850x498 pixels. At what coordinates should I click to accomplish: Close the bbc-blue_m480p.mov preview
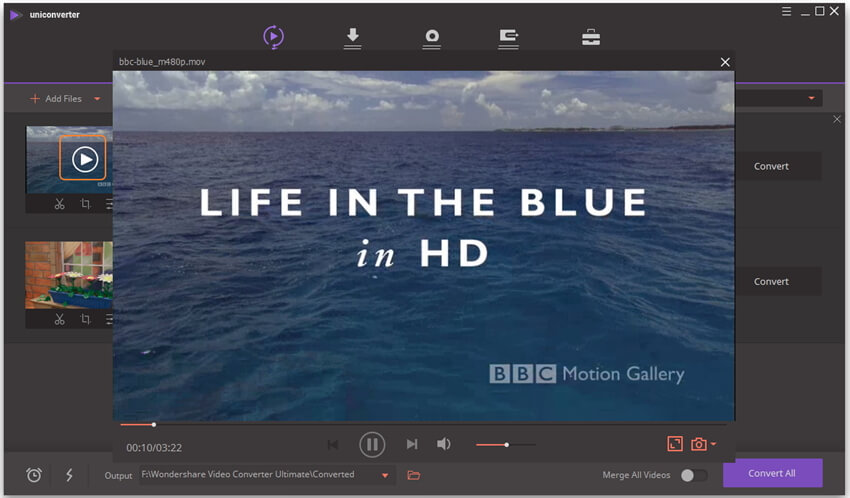[725, 62]
